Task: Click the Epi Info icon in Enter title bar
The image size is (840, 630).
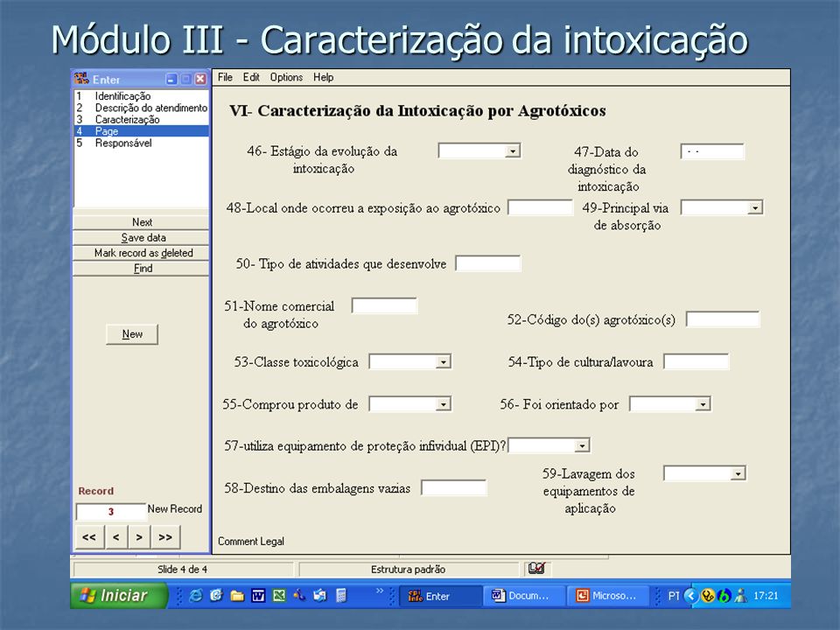Action: [x=81, y=79]
